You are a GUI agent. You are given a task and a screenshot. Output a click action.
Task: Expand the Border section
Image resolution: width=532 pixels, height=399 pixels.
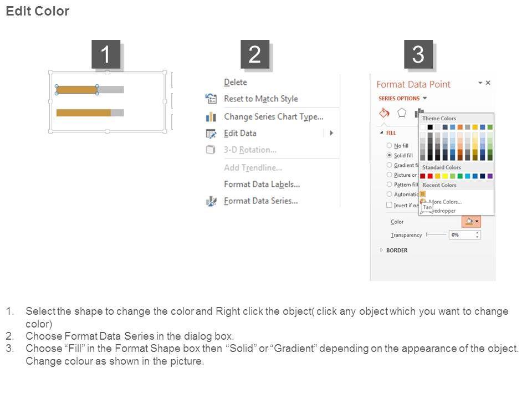(x=381, y=250)
